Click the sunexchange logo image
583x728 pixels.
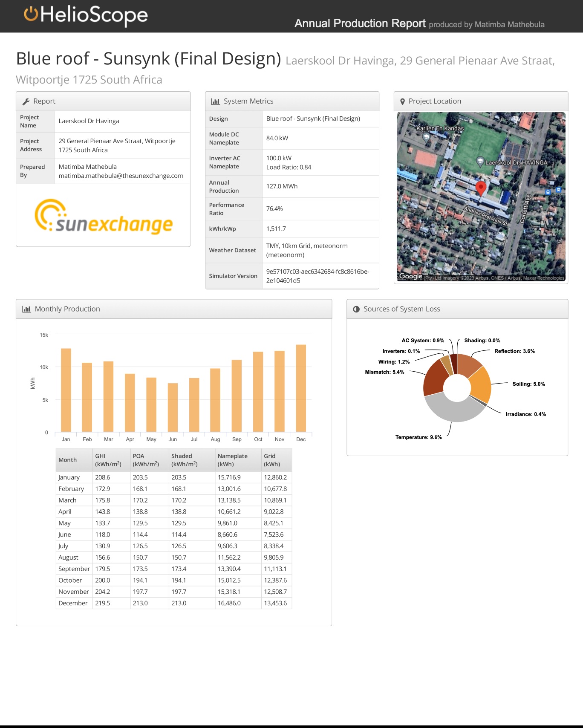(104, 217)
